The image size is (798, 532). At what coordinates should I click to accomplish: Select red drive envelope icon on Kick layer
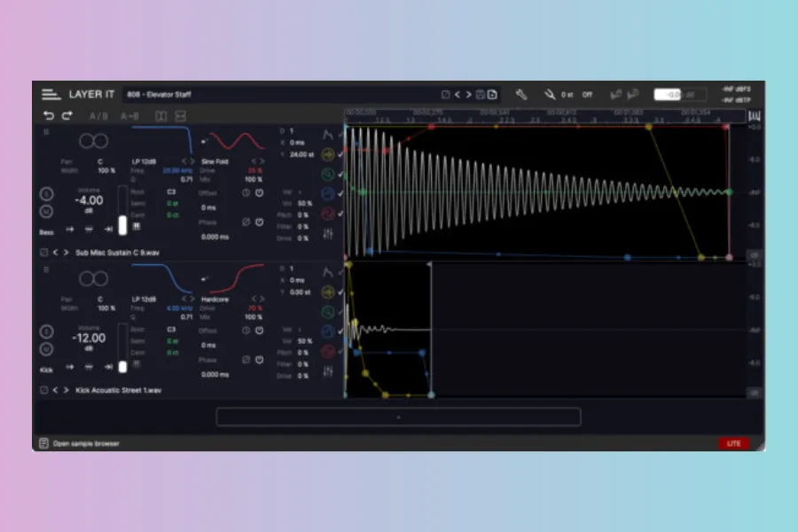[328, 351]
